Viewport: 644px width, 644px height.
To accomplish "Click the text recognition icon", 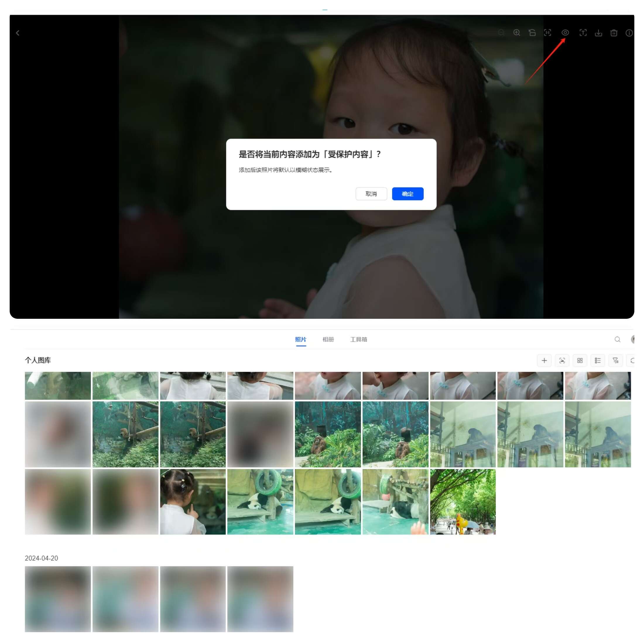I will pyautogui.click(x=583, y=33).
